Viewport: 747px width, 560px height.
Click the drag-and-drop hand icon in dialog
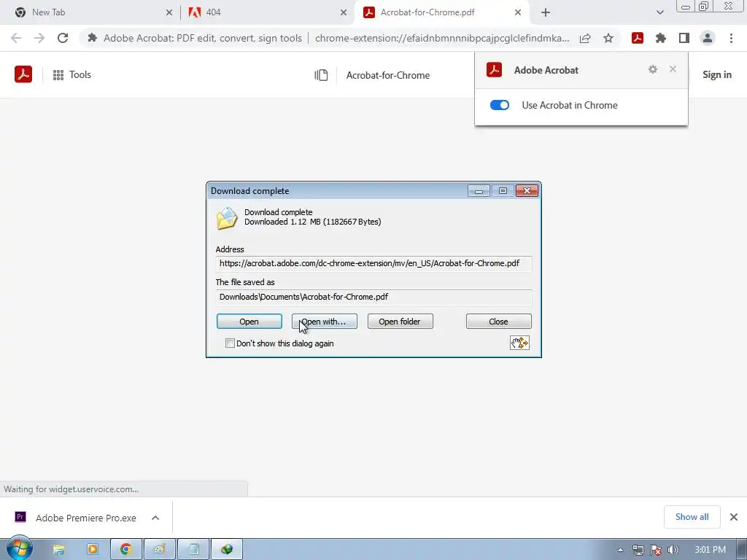(519, 343)
